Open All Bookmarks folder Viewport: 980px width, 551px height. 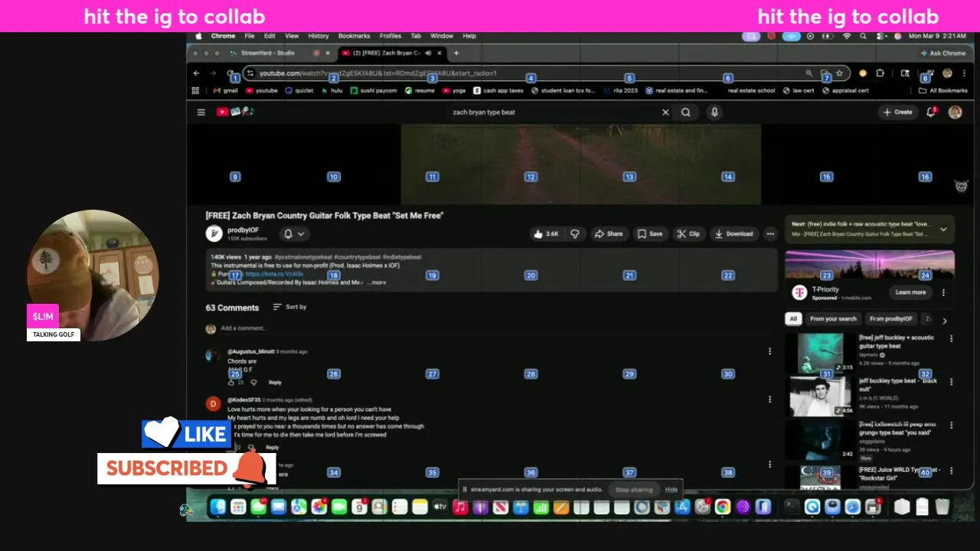(x=942, y=90)
